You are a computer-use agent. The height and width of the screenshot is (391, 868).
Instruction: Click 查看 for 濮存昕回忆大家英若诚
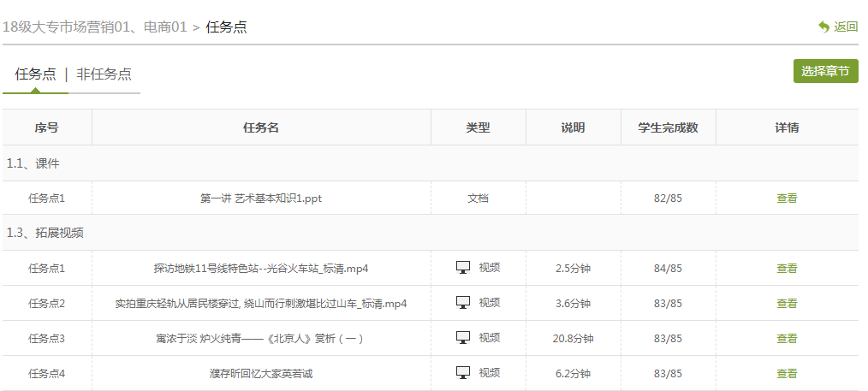[x=786, y=373]
